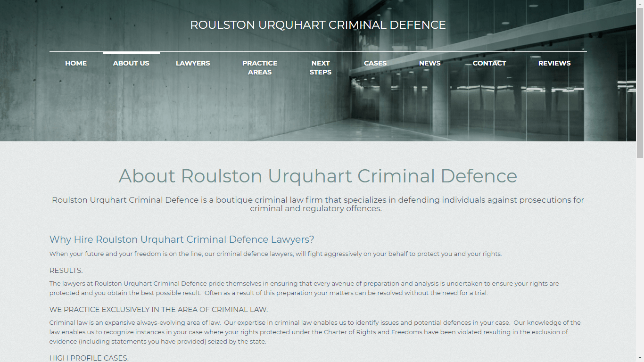
Task: Open the Lawyers page
Action: coord(193,63)
